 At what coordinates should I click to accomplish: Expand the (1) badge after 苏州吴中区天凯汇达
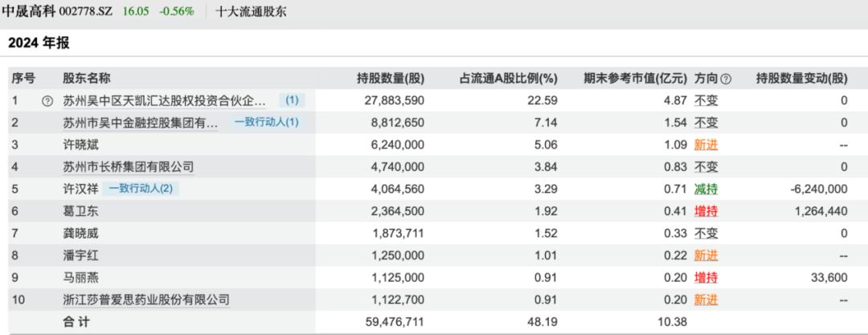point(292,101)
